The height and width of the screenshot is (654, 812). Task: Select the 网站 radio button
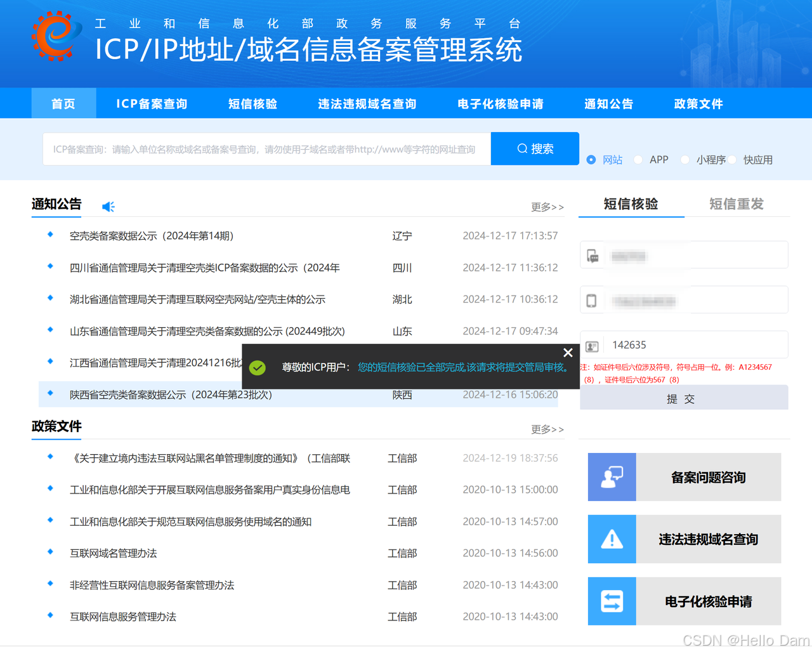point(591,159)
